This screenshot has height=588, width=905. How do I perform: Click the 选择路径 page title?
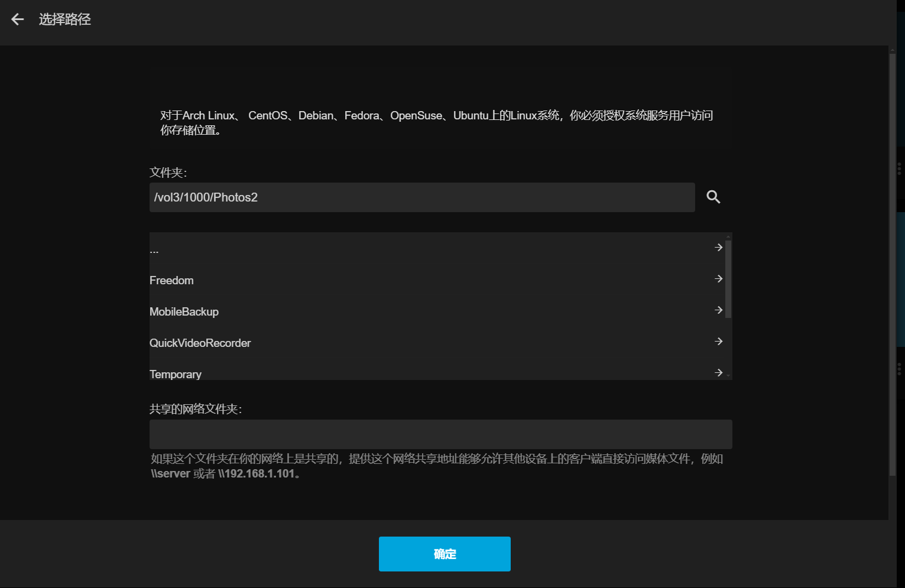point(65,20)
